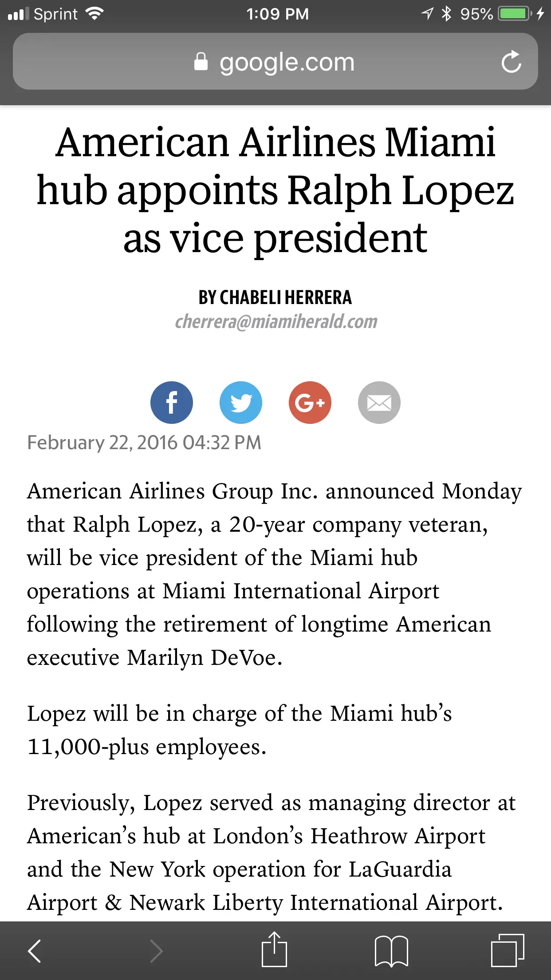Show all open tabs
551x980 pixels.
tap(508, 951)
